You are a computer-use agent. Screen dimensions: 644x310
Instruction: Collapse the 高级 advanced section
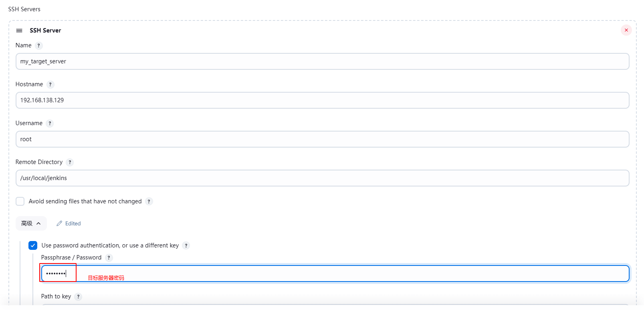(31, 223)
